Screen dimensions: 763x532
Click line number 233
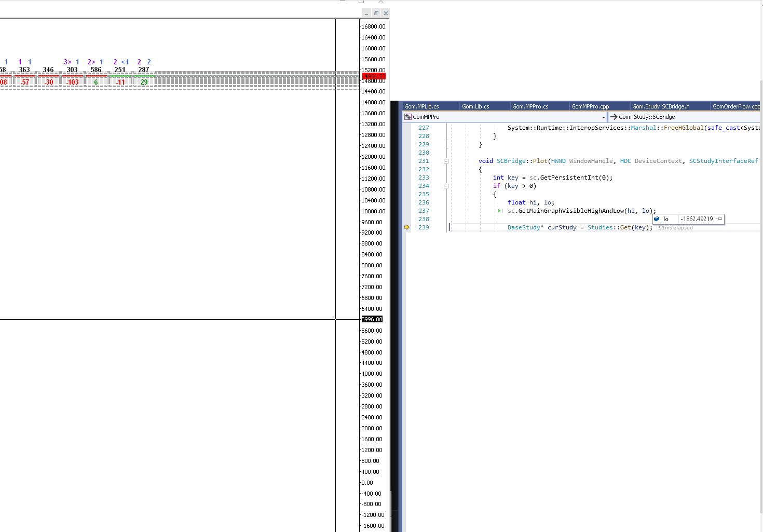[x=424, y=178]
